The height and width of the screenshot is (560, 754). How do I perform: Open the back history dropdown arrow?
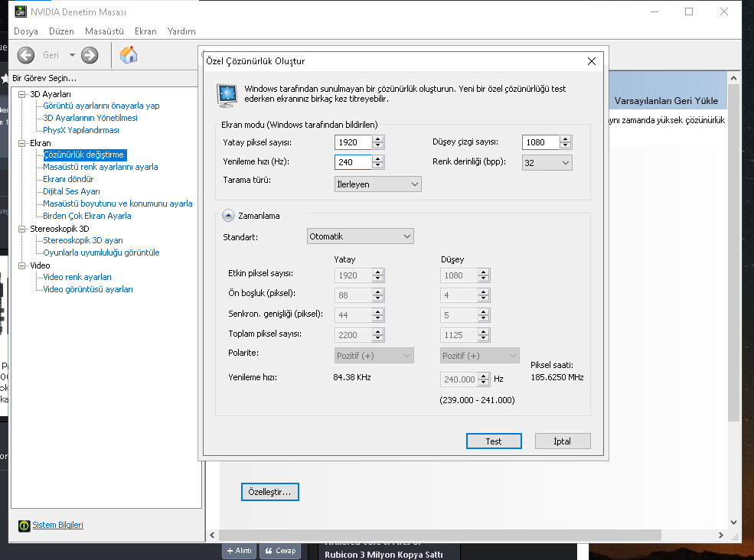(72, 55)
